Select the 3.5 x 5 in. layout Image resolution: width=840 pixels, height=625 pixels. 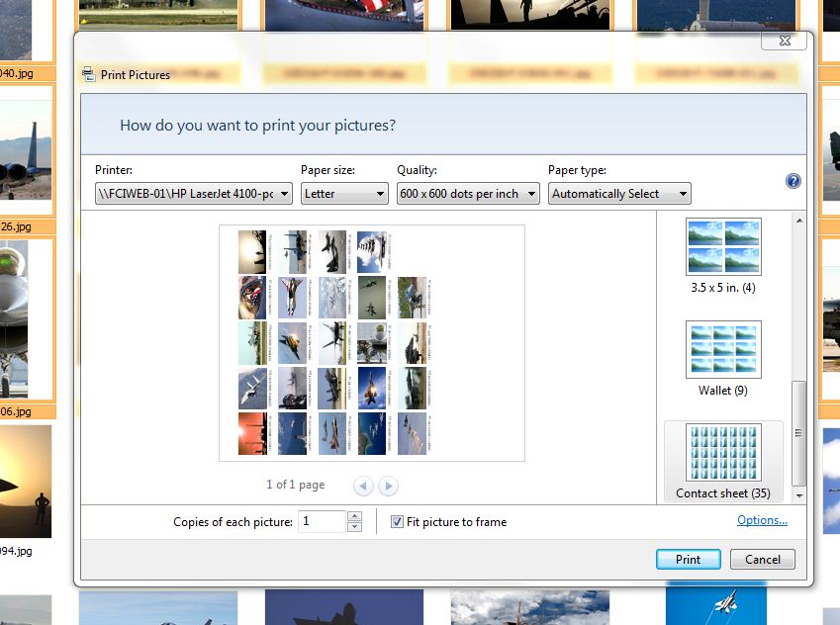point(722,255)
